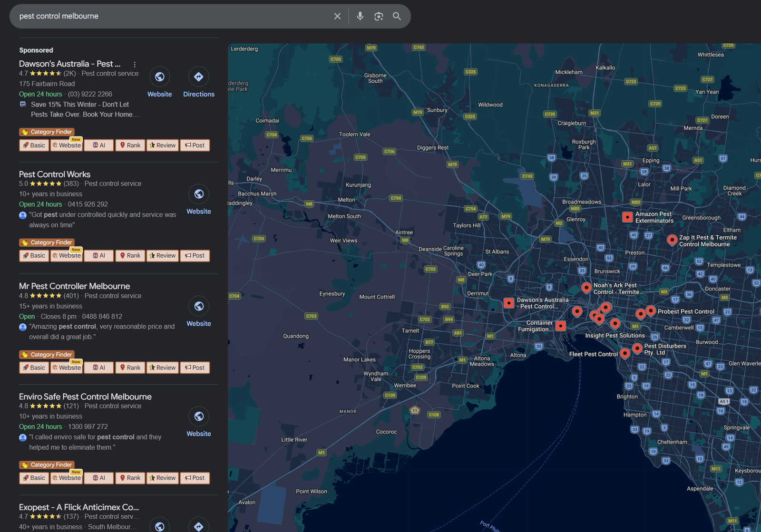Open more options for Dawson's Australia listing
Viewport: 761px width, 532px height.
point(135,64)
